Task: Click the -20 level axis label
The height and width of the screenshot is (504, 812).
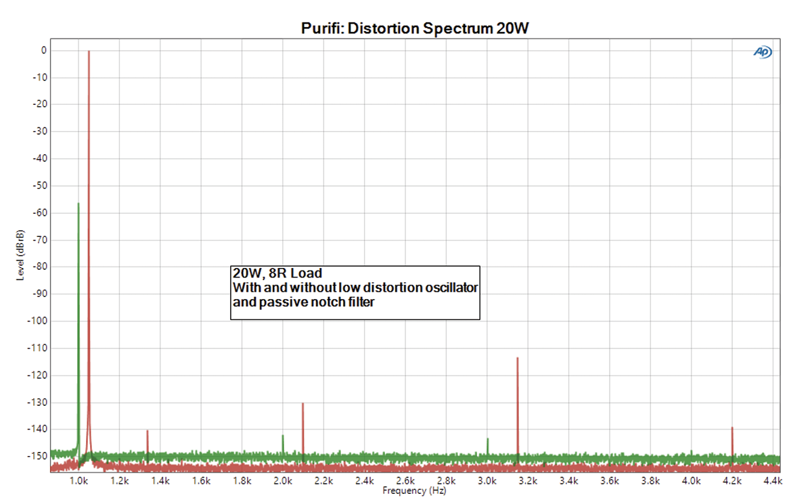Action: tap(39, 104)
